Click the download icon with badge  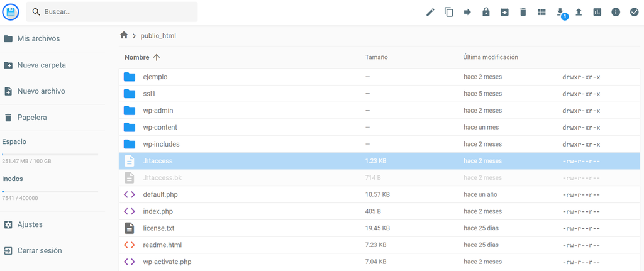point(560,12)
